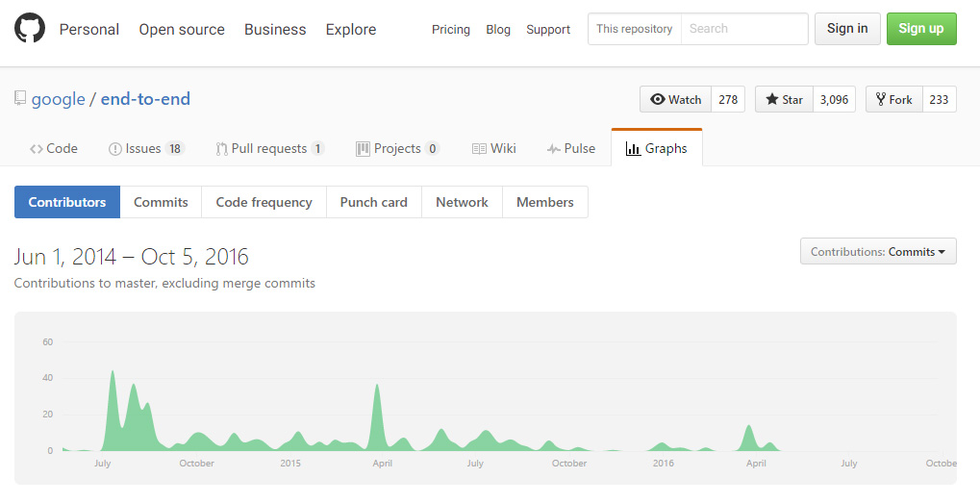Open the google owner link
This screenshot has height=503, width=980.
[x=58, y=99]
